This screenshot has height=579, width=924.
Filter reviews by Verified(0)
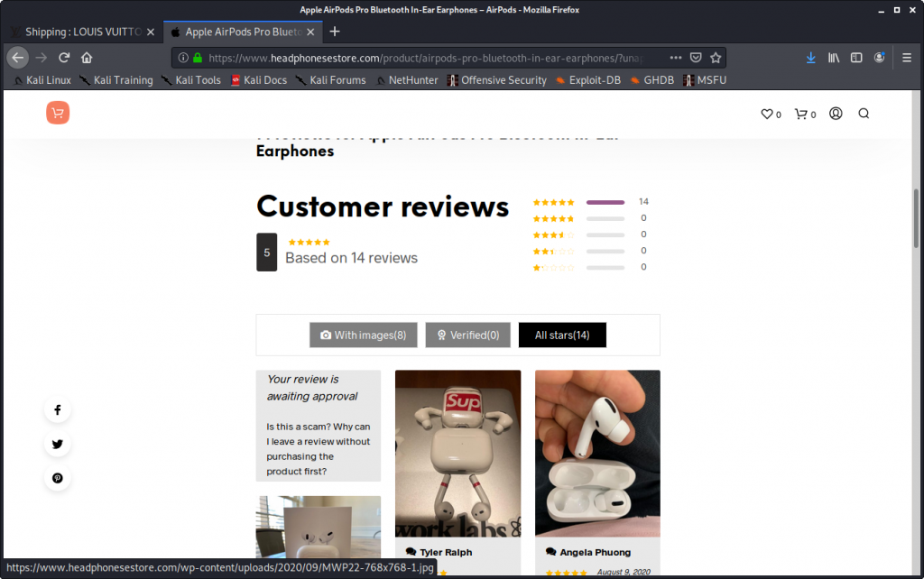pos(468,335)
